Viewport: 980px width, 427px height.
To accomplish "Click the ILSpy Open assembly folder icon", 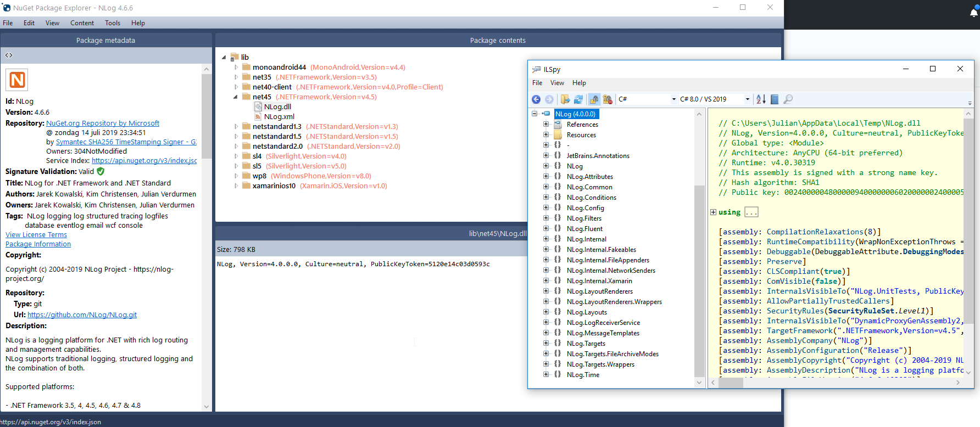I will [565, 99].
